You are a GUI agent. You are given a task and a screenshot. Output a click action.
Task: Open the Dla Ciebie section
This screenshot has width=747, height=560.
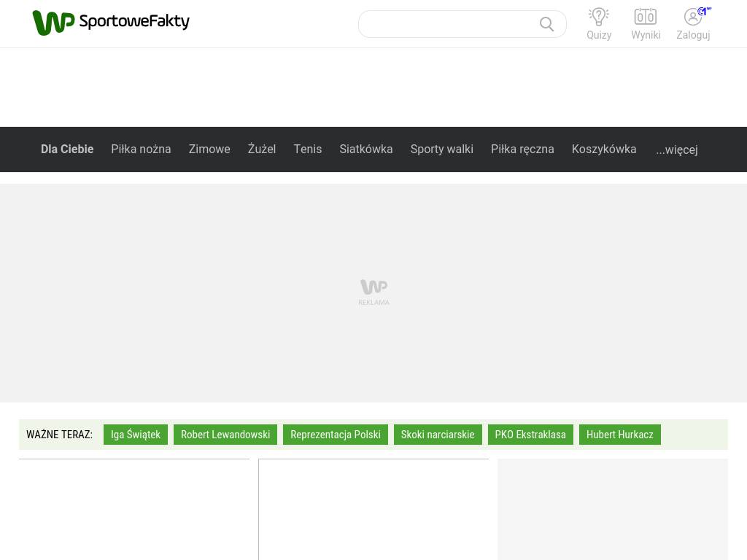67,149
